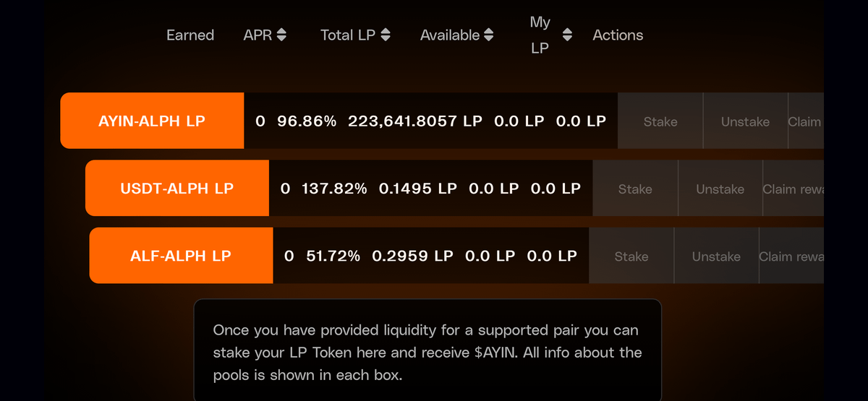Image resolution: width=868 pixels, height=401 pixels.
Task: Click the 96.86% APR value
Action: [x=307, y=121]
